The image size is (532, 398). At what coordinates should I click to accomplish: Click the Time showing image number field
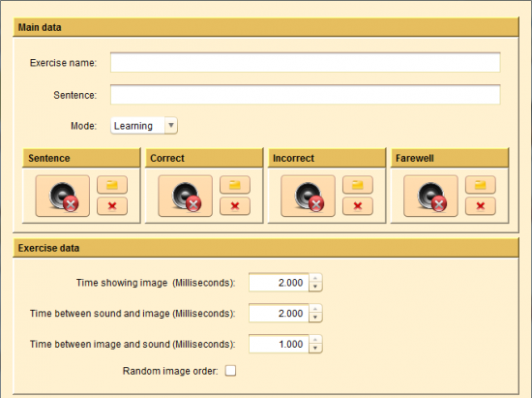tap(279, 283)
